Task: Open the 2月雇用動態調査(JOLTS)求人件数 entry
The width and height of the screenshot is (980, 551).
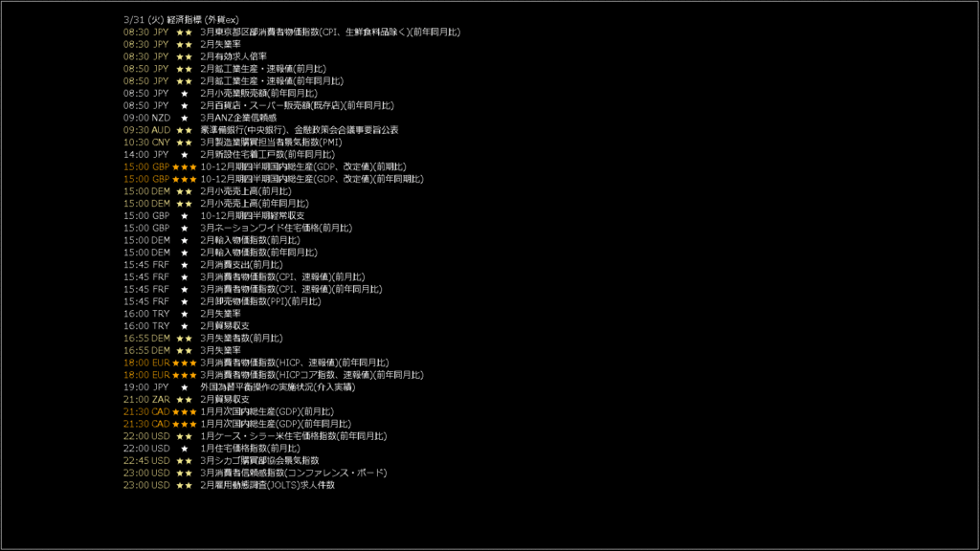Action: [268, 485]
